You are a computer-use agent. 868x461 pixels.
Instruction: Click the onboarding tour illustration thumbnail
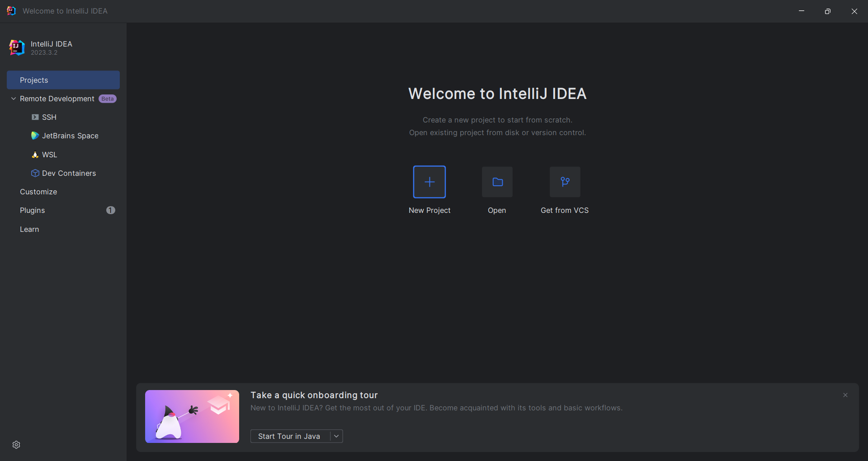pos(192,416)
